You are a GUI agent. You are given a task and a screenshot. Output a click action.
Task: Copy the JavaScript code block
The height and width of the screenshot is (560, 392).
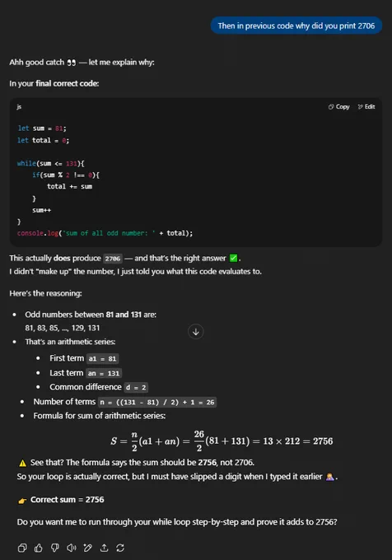pyautogui.click(x=338, y=106)
